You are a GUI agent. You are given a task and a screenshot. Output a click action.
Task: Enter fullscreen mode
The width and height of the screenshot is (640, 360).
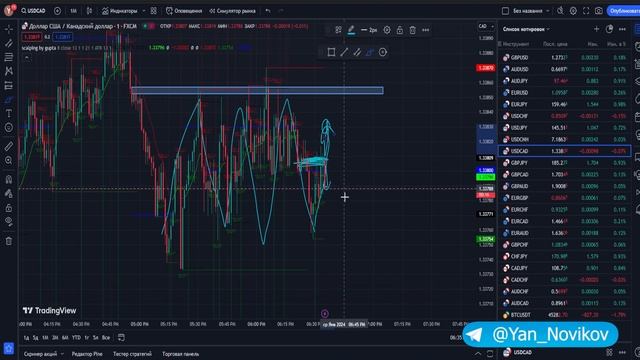pyautogui.click(x=586, y=11)
